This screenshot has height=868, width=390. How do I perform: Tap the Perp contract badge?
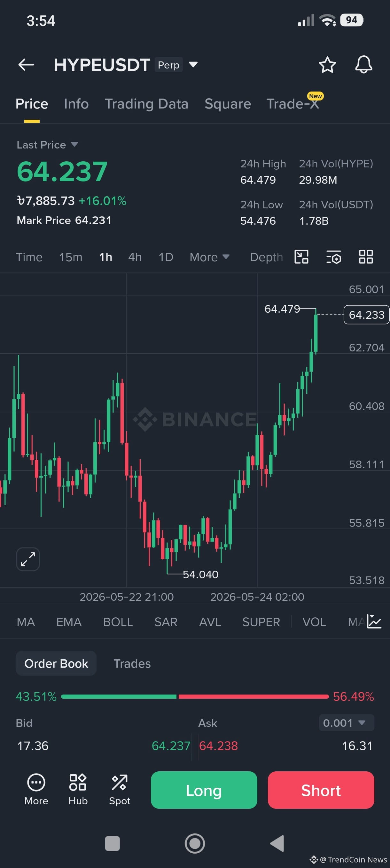(168, 65)
